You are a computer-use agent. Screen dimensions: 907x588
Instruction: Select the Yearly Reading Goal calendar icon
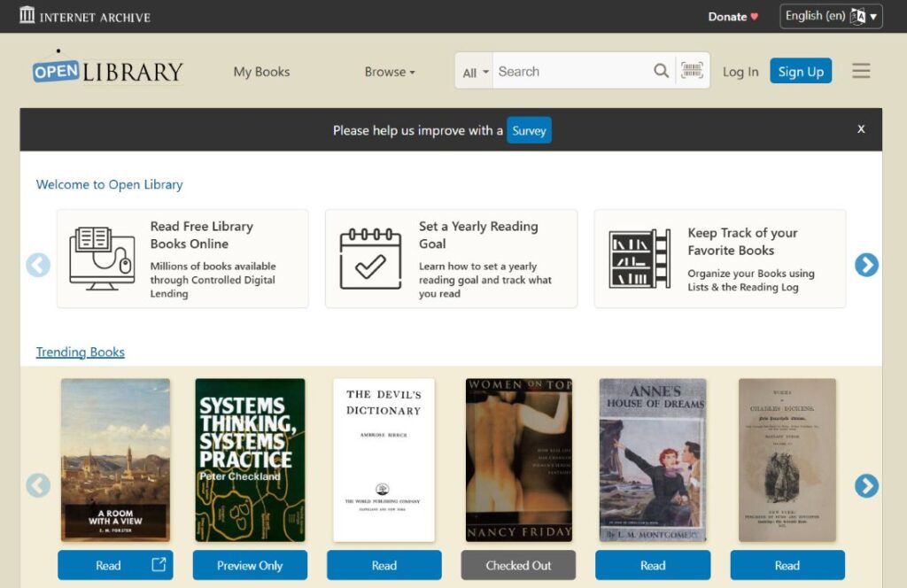tap(368, 259)
